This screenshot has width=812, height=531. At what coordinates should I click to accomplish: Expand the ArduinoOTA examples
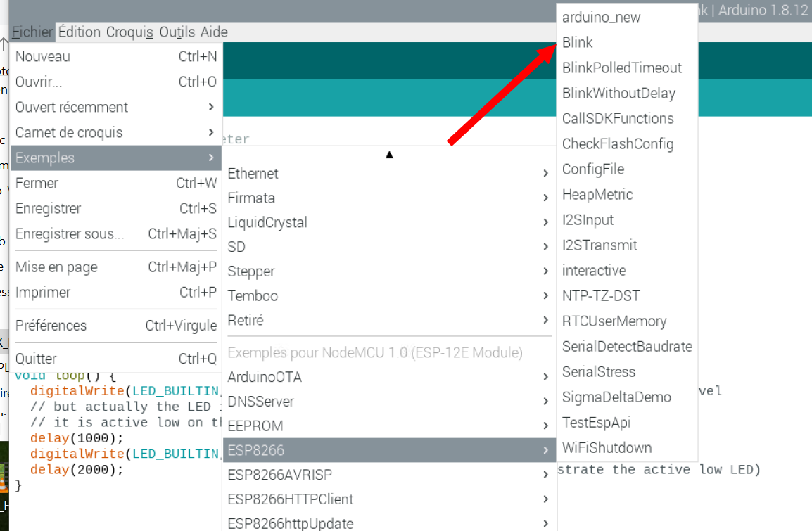coord(389,377)
